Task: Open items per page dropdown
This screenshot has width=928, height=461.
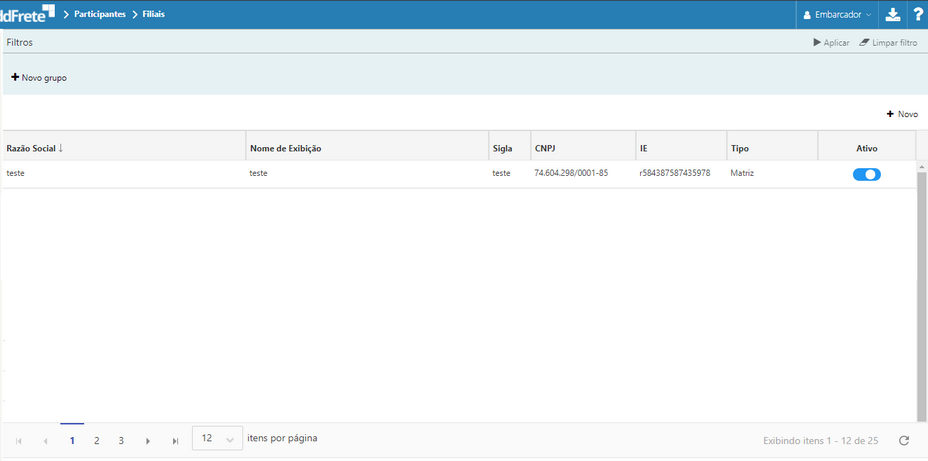Action: tap(217, 439)
